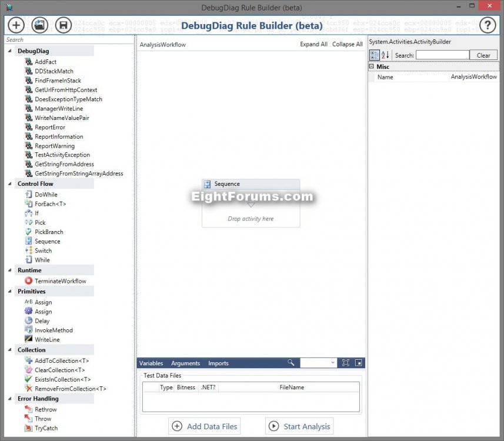The width and height of the screenshot is (504, 441).
Task: Click the Start Analysis button
Action: pos(299,426)
